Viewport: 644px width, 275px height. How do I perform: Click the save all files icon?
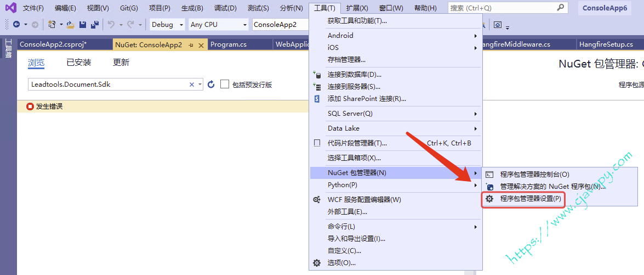pos(95,25)
